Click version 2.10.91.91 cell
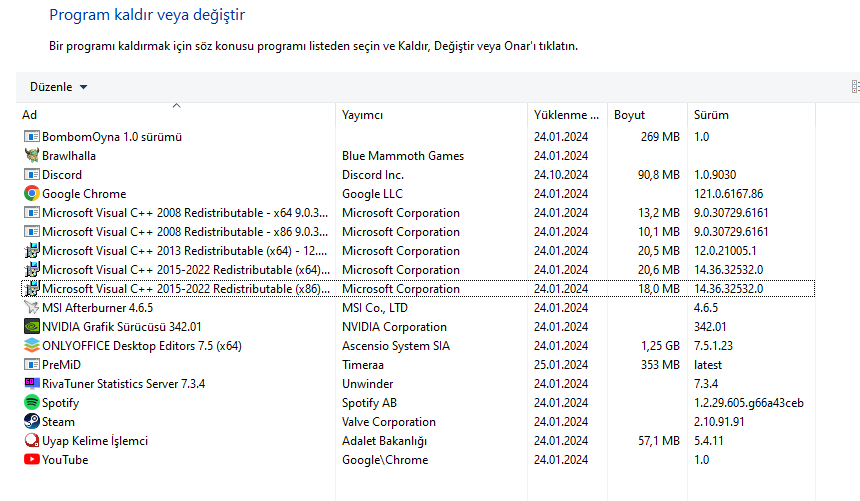The height and width of the screenshot is (501, 860). (x=719, y=422)
